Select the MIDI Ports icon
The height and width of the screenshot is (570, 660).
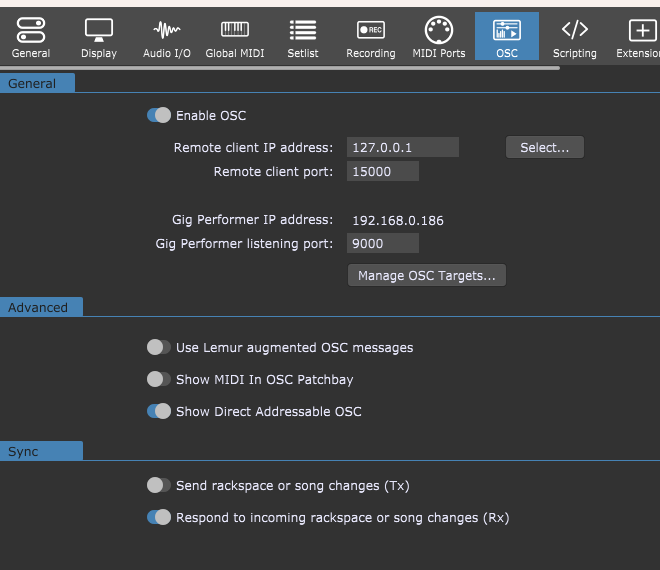click(439, 31)
